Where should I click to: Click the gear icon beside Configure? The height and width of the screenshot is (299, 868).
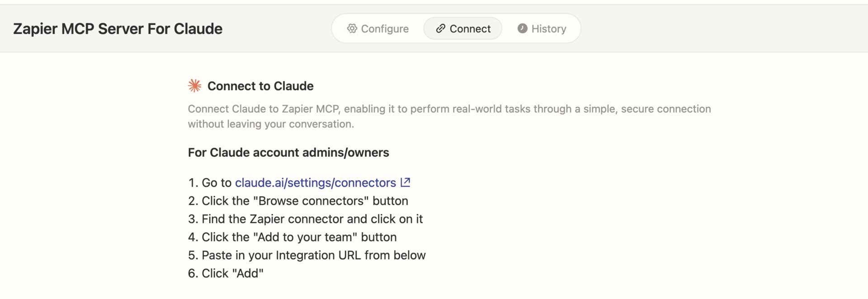[x=352, y=28]
